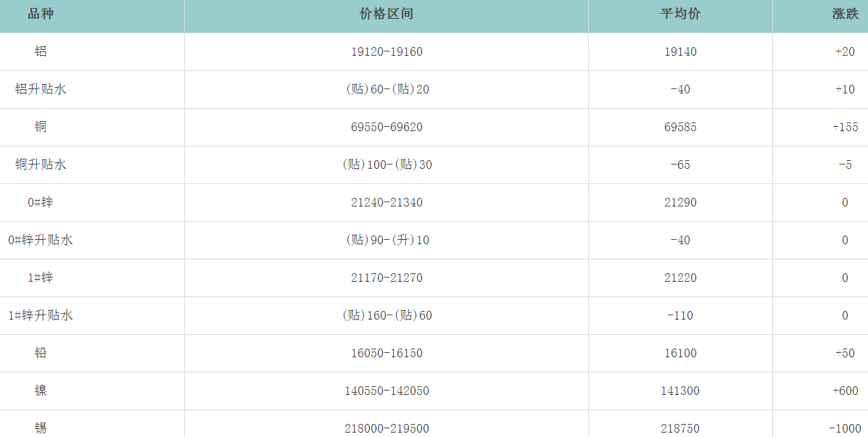Viewport: 868px width, 437px height.
Task: Select the 镍 product name cell
Action: (41, 391)
